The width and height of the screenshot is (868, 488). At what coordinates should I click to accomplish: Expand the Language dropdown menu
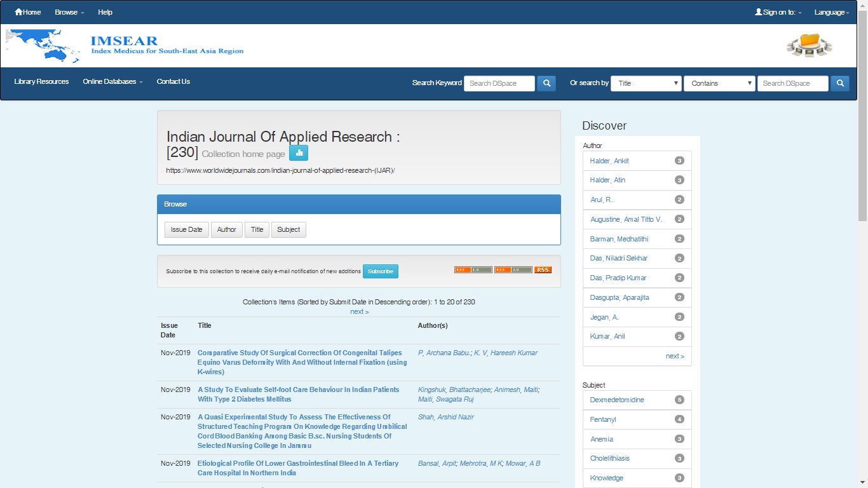coord(831,12)
